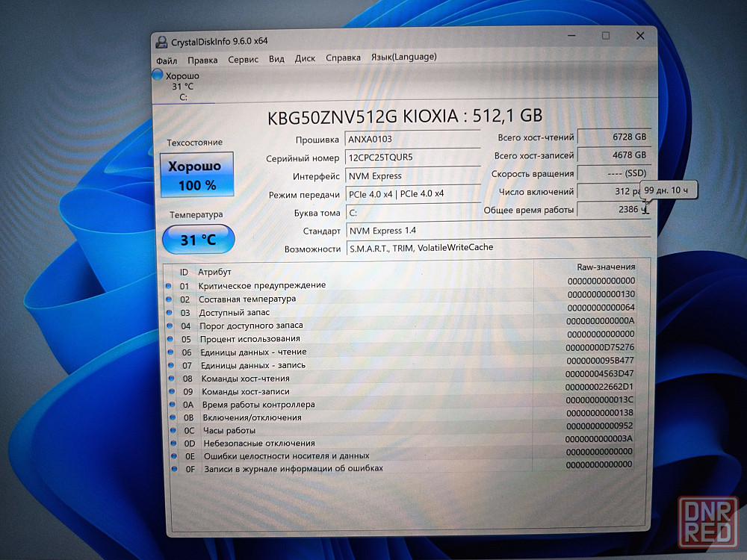This screenshot has width=747, height=560.
Task: Click status dot for Единицы данных - чтение
Action: [x=170, y=352]
